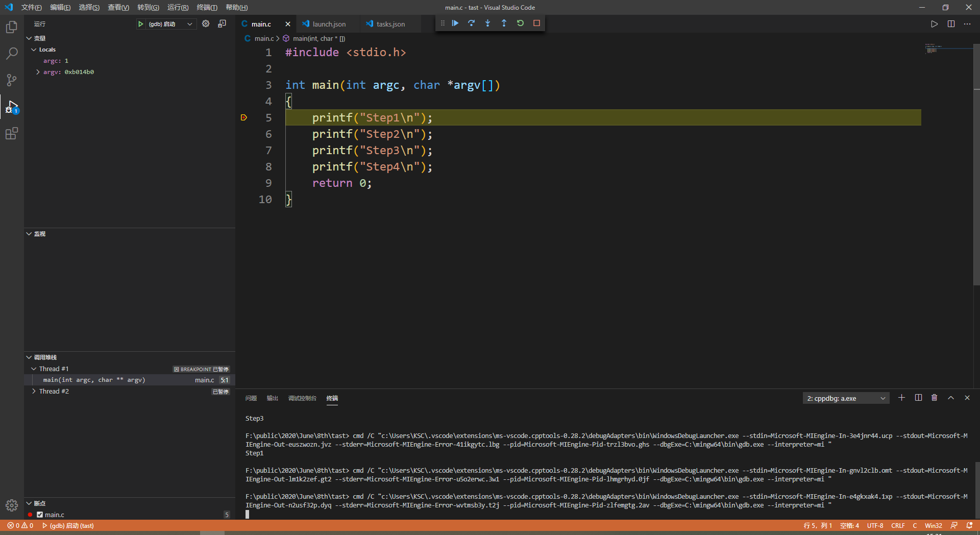Grab the debug toolbar drag handle
The image size is (980, 535).
(443, 23)
